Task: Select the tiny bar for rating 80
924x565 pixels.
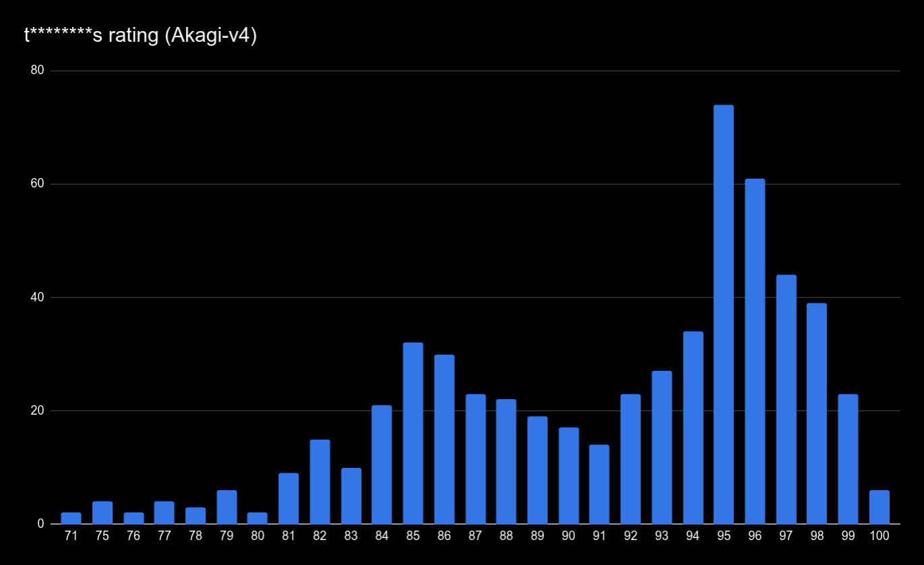Action: pyautogui.click(x=257, y=518)
